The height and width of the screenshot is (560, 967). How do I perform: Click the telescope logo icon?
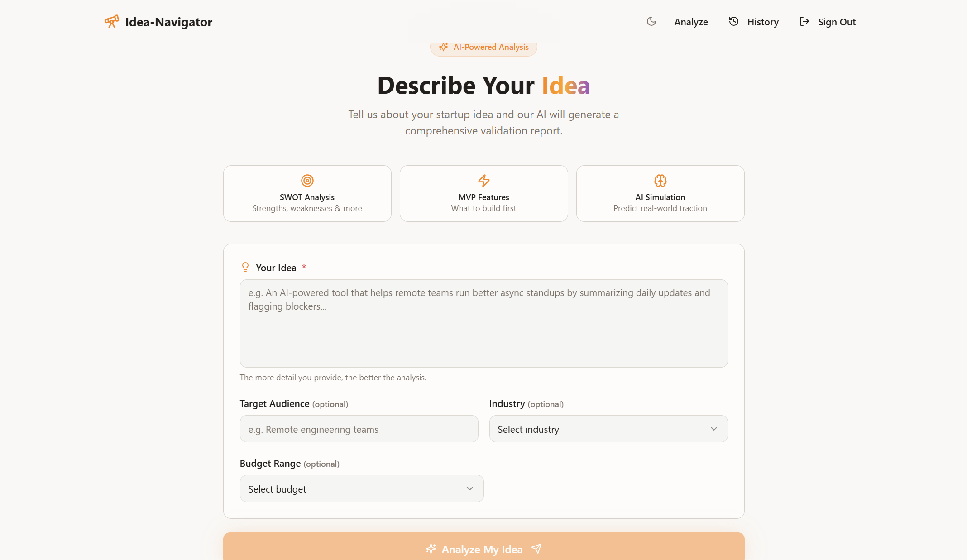(x=111, y=21)
